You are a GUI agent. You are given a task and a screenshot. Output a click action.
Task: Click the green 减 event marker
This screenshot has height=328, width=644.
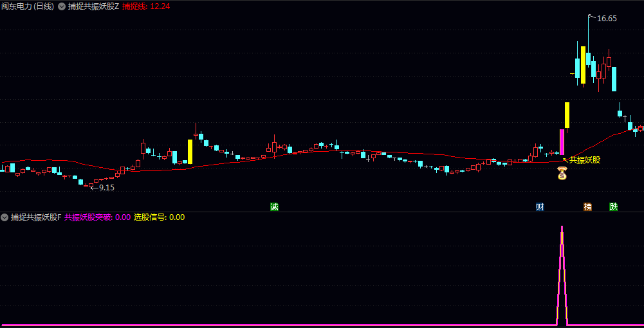[274, 206]
